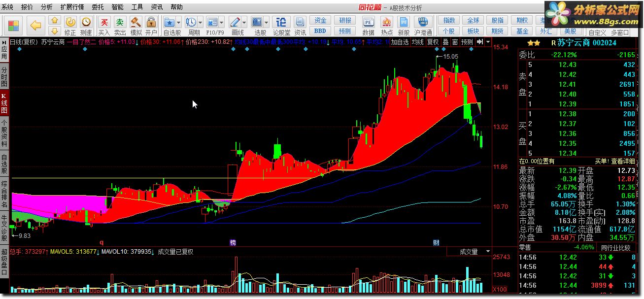Open the F10/F9 info icon
The width and height of the screenshot is (644, 299).
(x=212, y=22)
